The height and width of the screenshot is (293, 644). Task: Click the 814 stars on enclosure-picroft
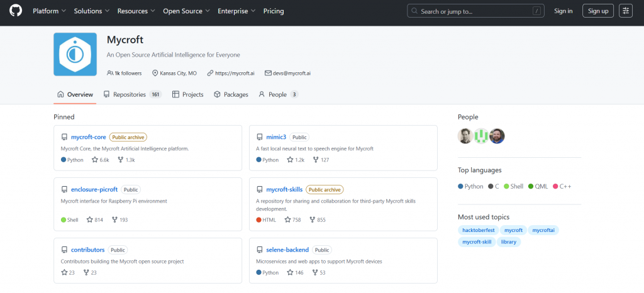tap(95, 220)
